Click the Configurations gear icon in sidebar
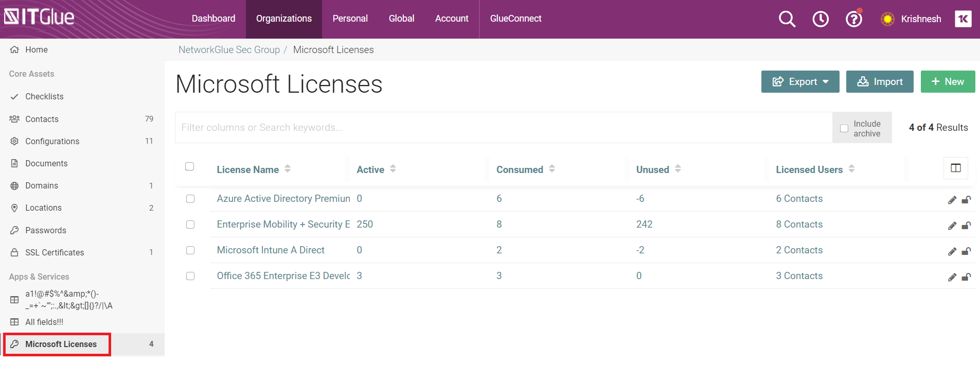Screen dimensions: 980x379 coord(14,141)
